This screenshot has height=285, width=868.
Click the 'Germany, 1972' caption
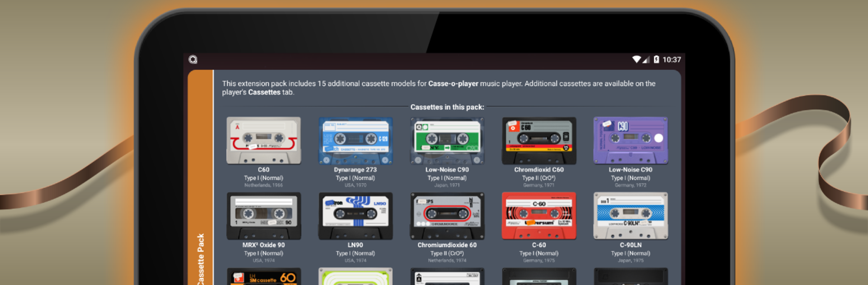coord(631,185)
